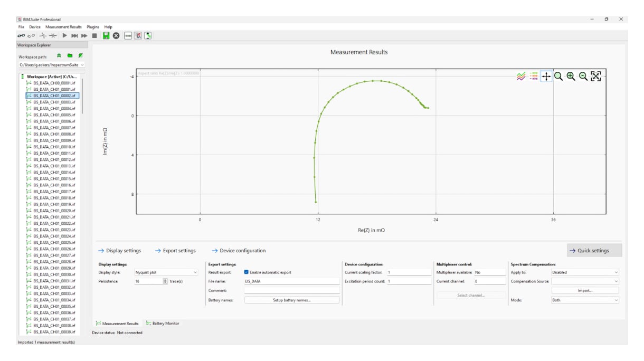The image size is (644, 361).
Task: Select file EIS_DATA_CH01_00002.irf
Action: [53, 96]
